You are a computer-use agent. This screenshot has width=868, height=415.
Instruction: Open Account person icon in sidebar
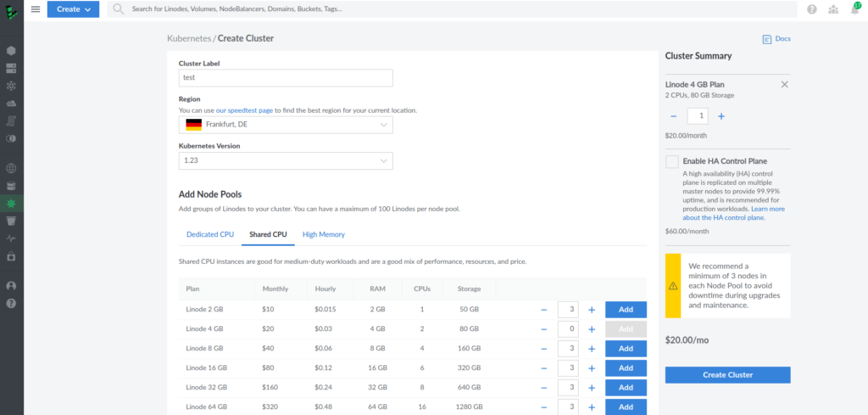pyautogui.click(x=11, y=286)
